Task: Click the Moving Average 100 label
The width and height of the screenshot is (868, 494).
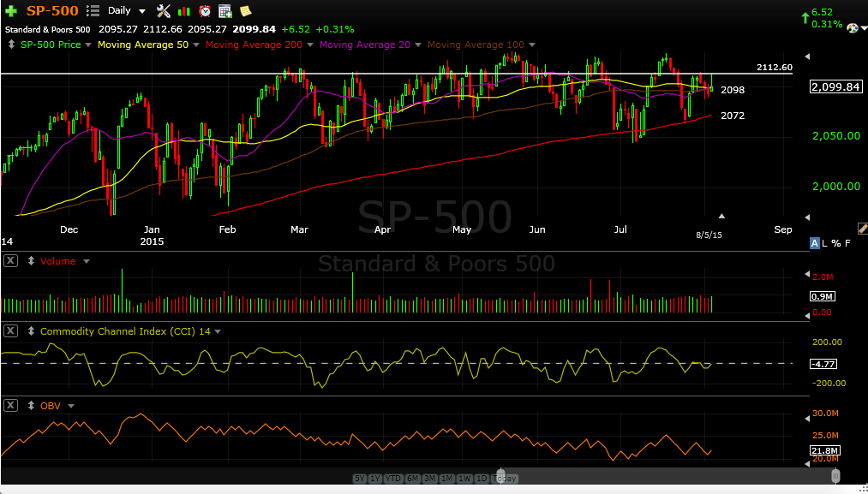Action: click(x=476, y=45)
